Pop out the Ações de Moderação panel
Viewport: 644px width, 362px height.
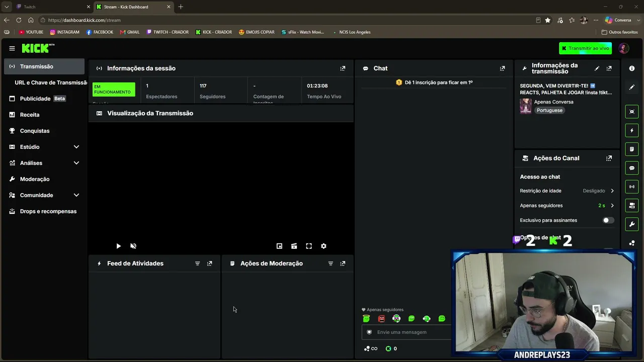click(x=343, y=263)
